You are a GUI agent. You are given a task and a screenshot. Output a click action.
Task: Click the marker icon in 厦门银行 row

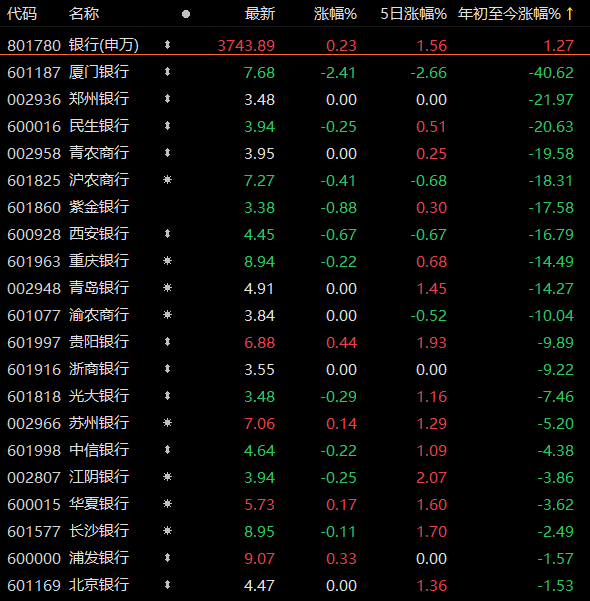tap(167, 72)
